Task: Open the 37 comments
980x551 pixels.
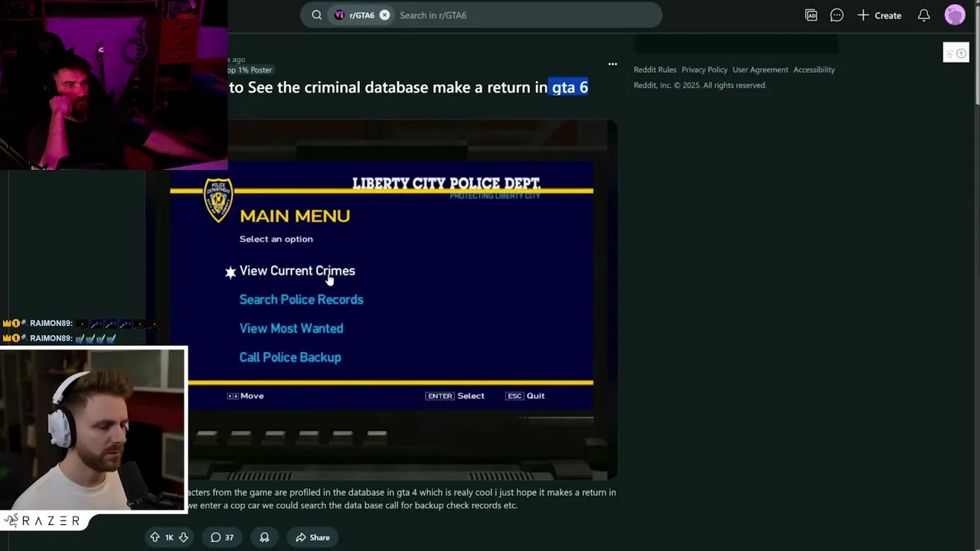Action: [x=222, y=537]
